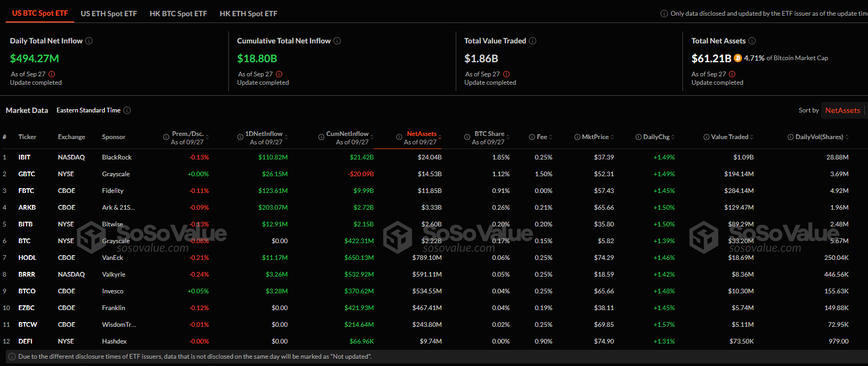This screenshot has height=366, width=868.
Task: Click the HODL VanEck table row
Action: [434, 258]
